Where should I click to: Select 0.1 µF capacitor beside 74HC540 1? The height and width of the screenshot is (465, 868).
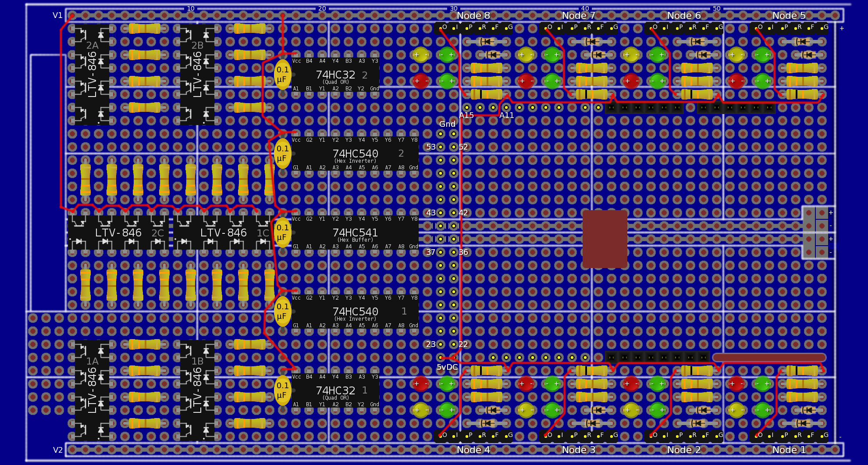[282, 311]
